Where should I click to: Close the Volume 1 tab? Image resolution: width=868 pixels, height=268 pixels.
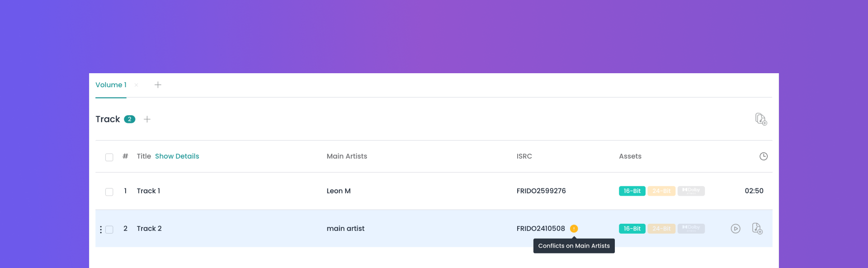tap(136, 85)
